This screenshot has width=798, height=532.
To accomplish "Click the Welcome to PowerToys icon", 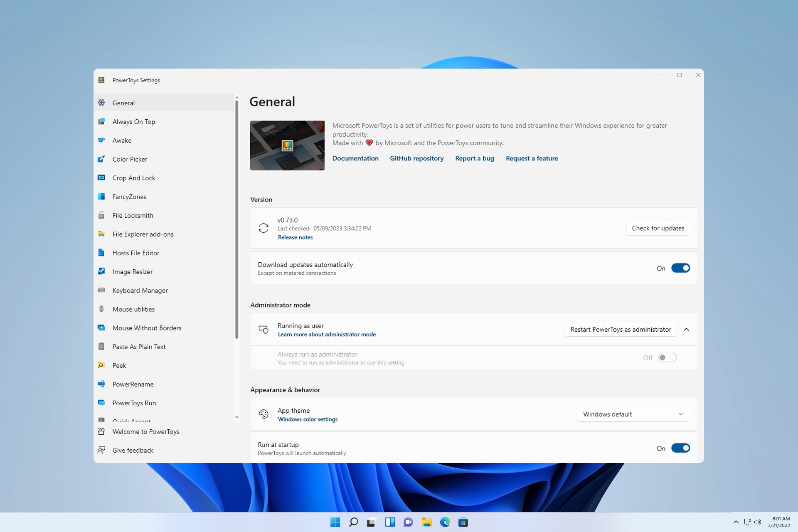I will point(101,431).
